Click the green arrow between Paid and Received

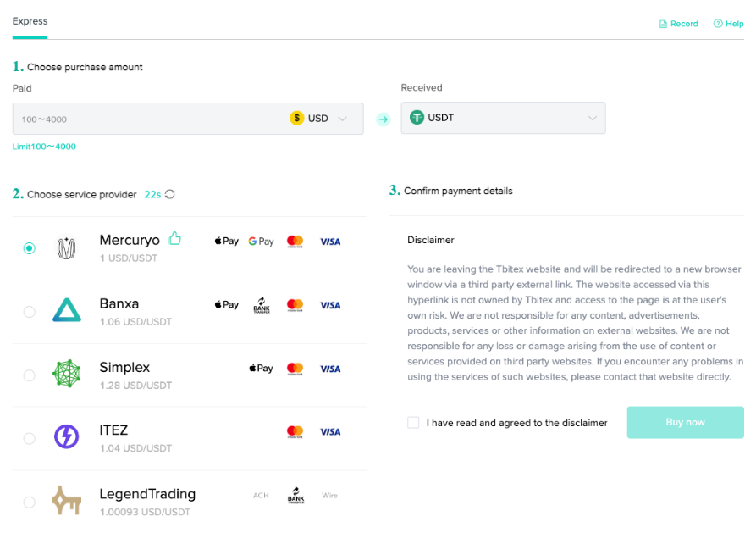point(383,118)
